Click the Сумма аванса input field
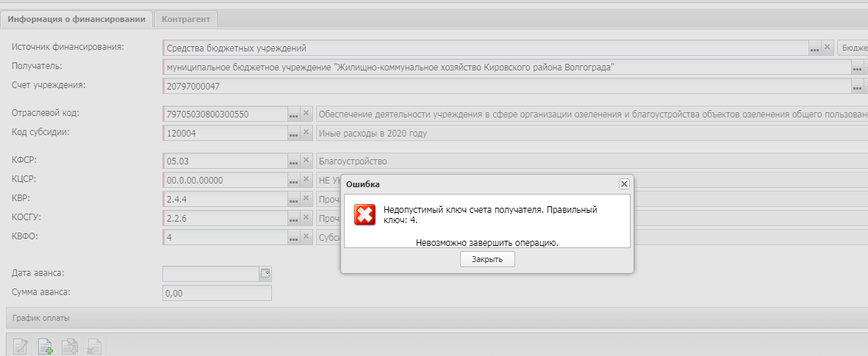This screenshot has width=868, height=356. point(217,293)
